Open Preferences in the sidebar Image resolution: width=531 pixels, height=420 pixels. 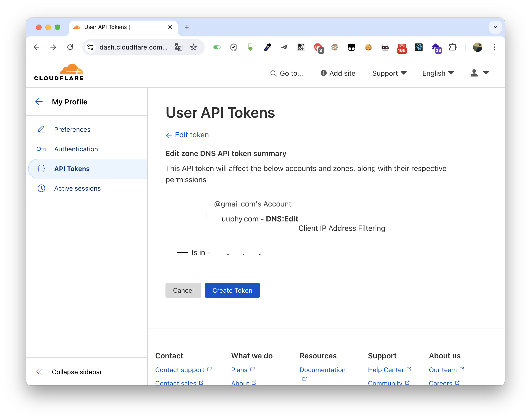tap(72, 130)
